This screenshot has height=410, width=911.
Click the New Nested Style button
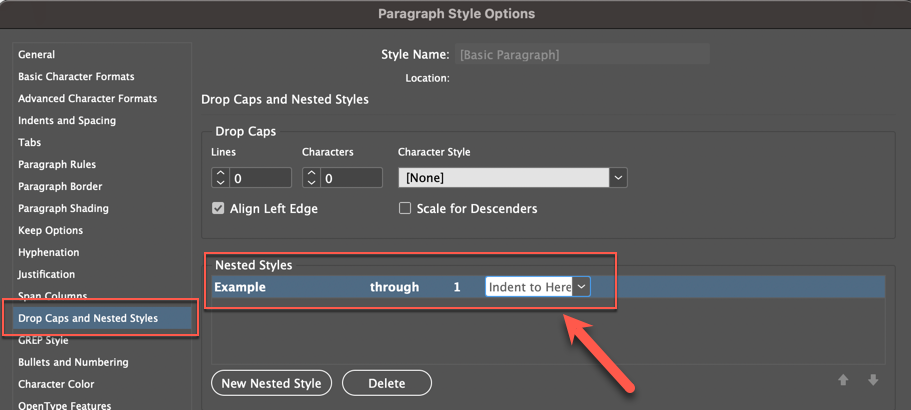pyautogui.click(x=271, y=383)
